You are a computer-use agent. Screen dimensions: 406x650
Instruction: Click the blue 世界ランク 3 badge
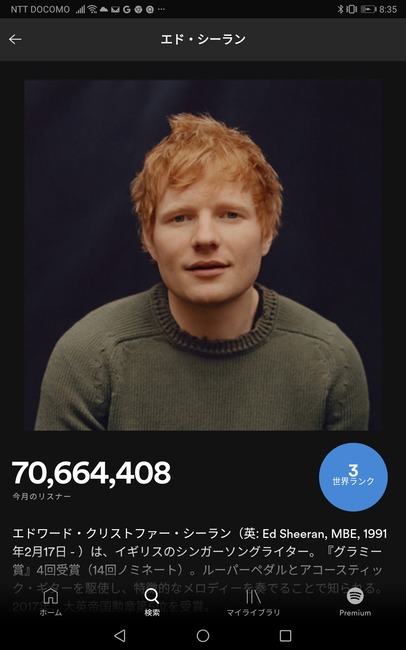[x=353, y=477]
